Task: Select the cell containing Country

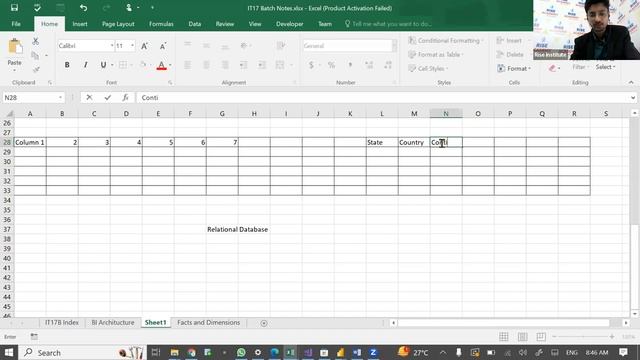Action: point(414,142)
